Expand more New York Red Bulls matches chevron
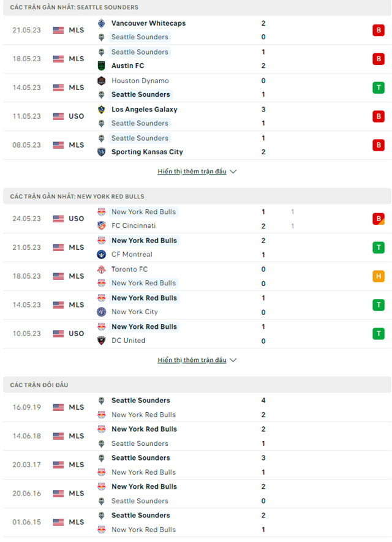 click(x=233, y=360)
